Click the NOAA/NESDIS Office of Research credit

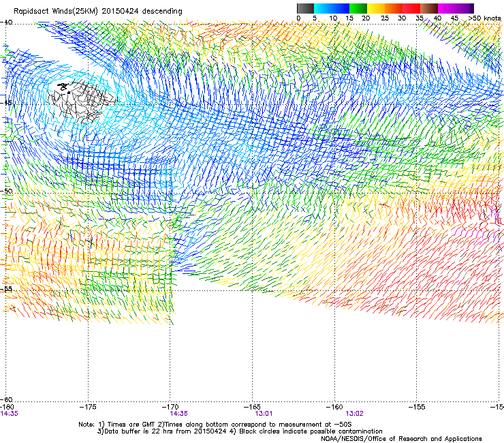click(401, 439)
